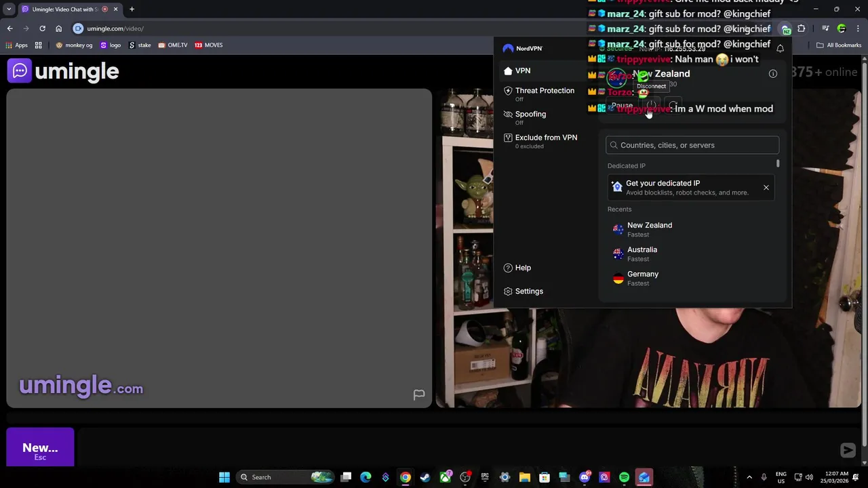Go back in Chrome
The height and width of the screenshot is (488, 868).
(x=9, y=28)
